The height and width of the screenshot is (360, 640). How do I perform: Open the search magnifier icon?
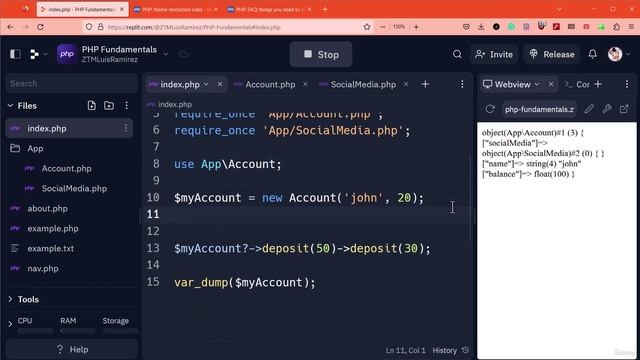click(457, 54)
